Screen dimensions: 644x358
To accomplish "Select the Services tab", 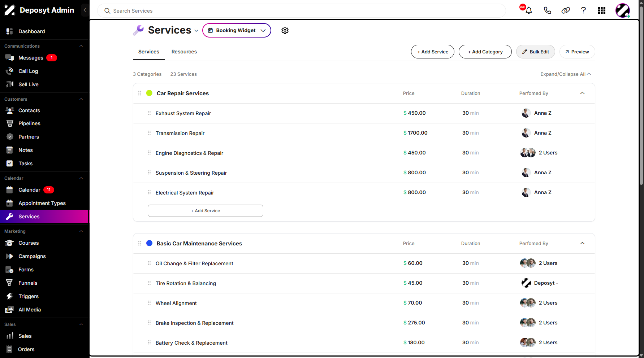I will 148,52.
